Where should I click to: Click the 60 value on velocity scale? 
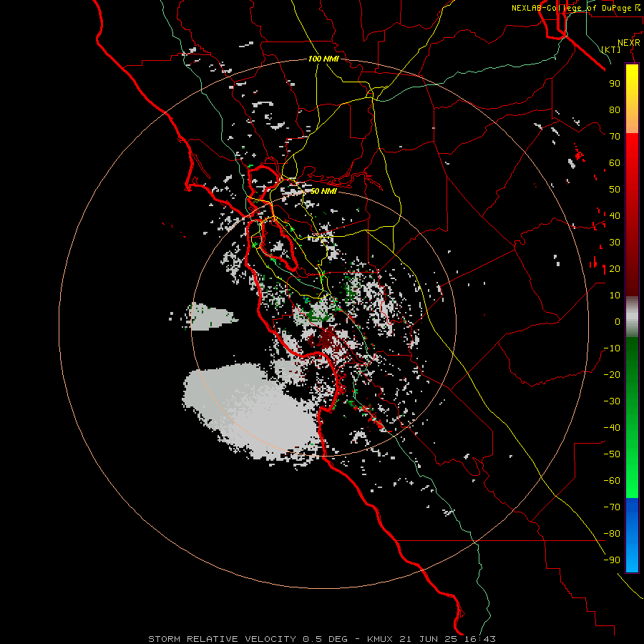(x=615, y=163)
